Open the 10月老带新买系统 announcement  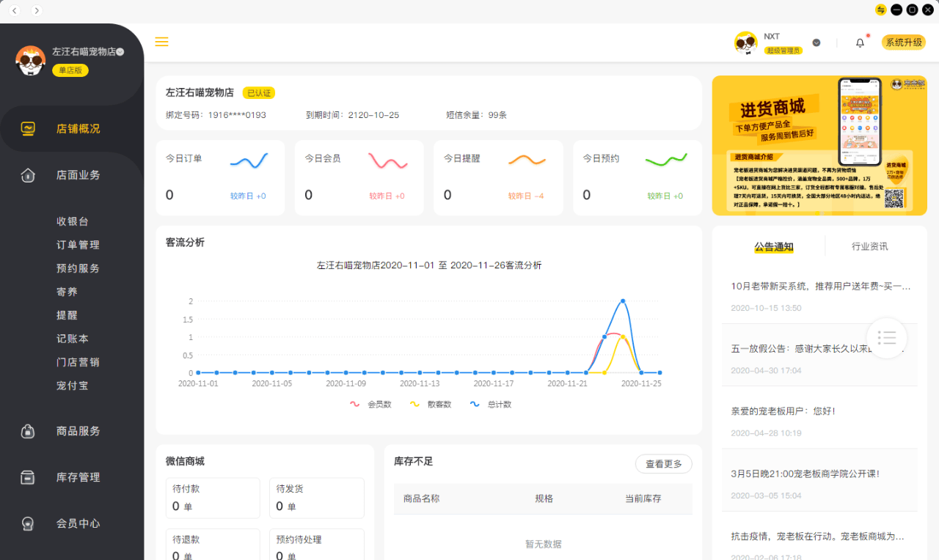click(x=820, y=296)
